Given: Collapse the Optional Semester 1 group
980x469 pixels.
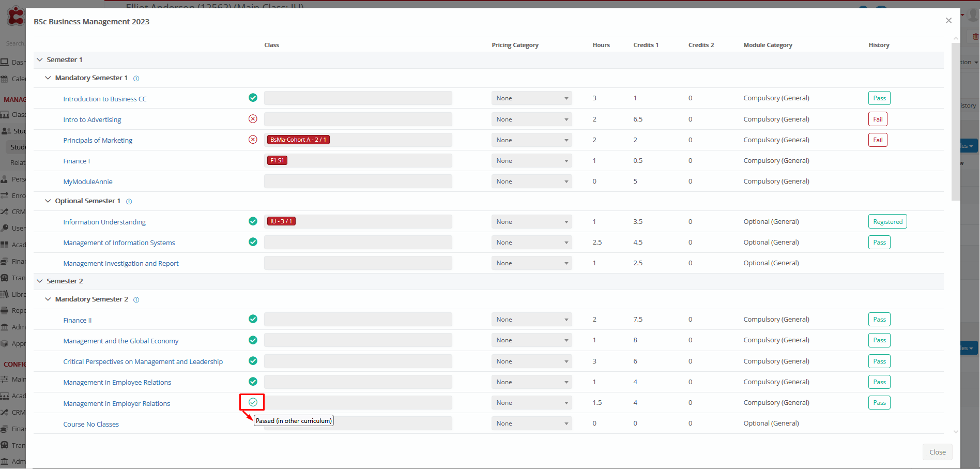Looking at the screenshot, I should (48, 201).
